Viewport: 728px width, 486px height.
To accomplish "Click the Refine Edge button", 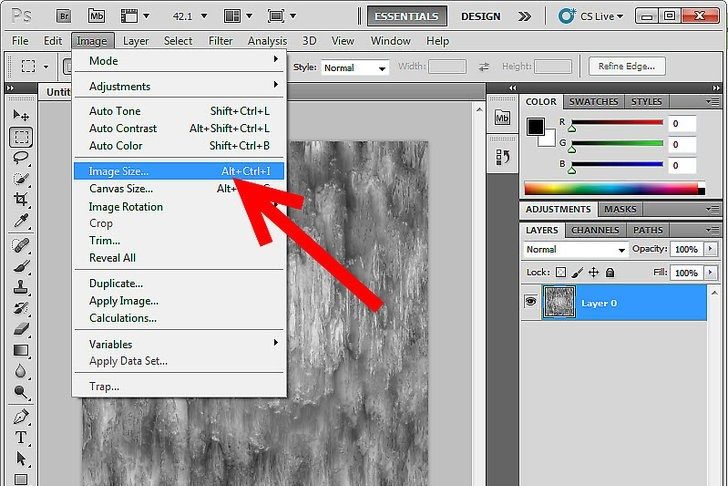I will point(627,67).
